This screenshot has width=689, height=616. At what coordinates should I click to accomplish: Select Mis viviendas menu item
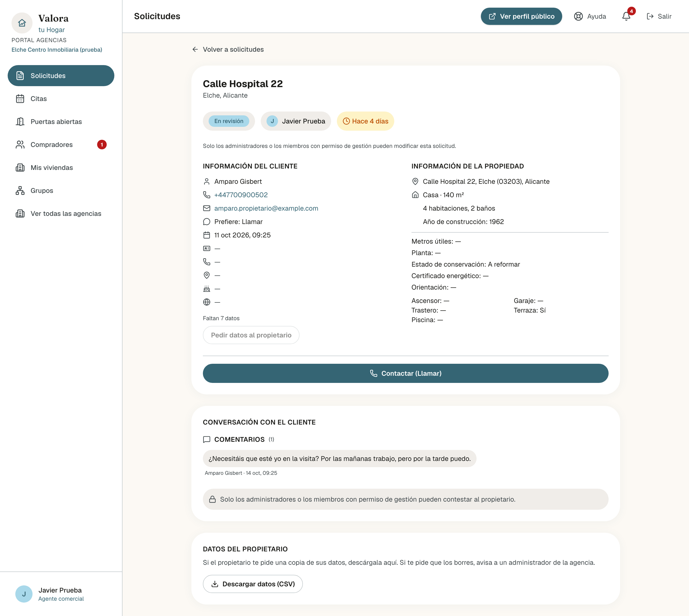click(x=61, y=168)
